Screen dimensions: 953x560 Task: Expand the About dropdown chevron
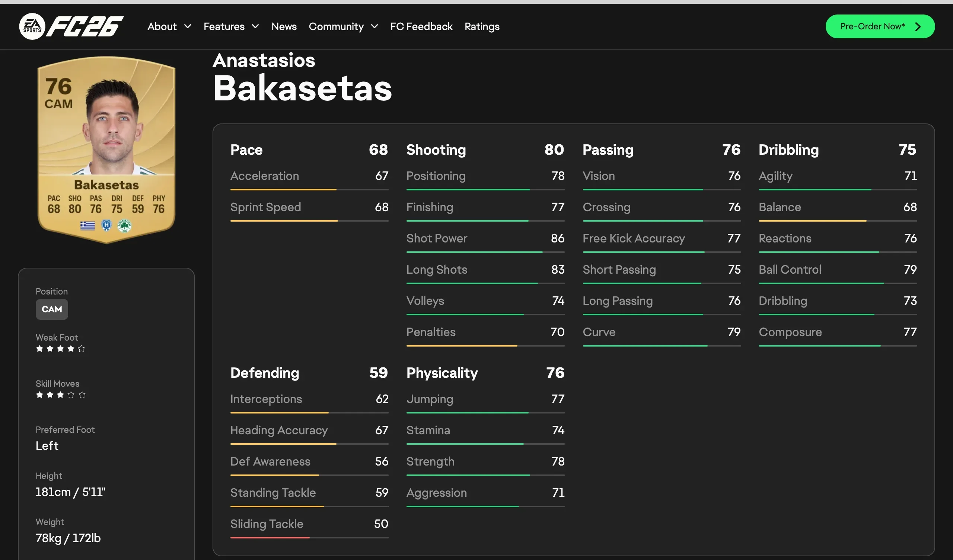tap(188, 26)
